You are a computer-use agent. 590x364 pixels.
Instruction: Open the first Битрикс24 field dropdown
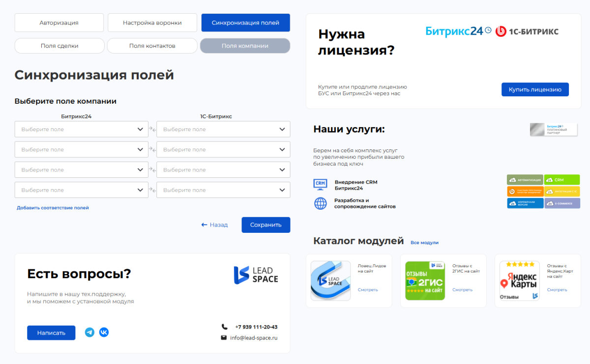pos(81,129)
